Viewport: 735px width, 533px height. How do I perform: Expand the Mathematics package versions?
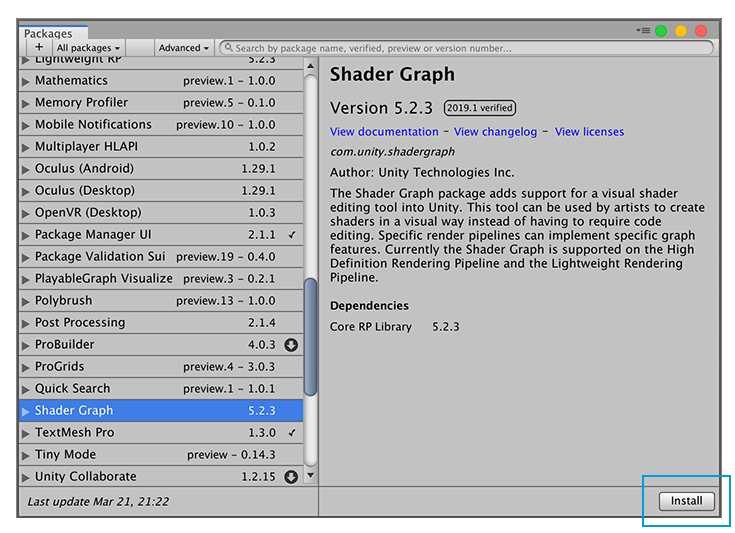coord(25,81)
